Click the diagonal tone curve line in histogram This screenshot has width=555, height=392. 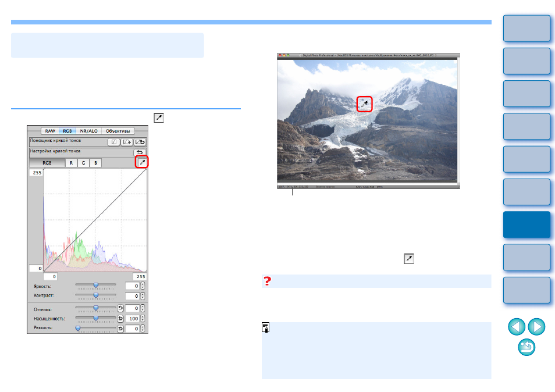(95, 220)
